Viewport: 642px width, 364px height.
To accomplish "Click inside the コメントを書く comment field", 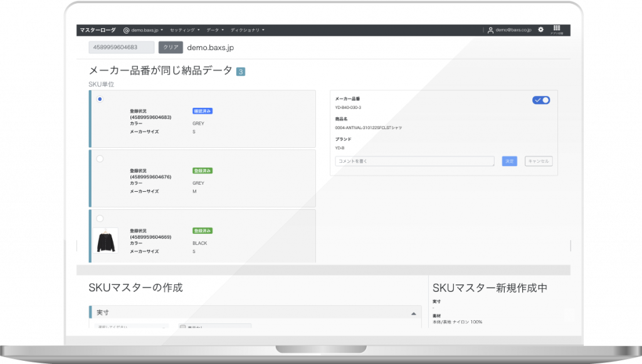I will click(x=414, y=160).
